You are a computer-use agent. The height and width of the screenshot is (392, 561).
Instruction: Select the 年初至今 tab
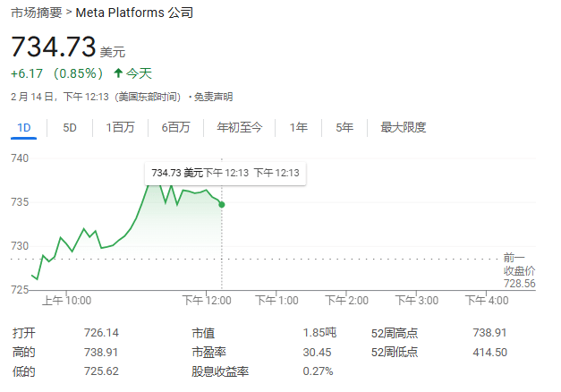(x=239, y=127)
